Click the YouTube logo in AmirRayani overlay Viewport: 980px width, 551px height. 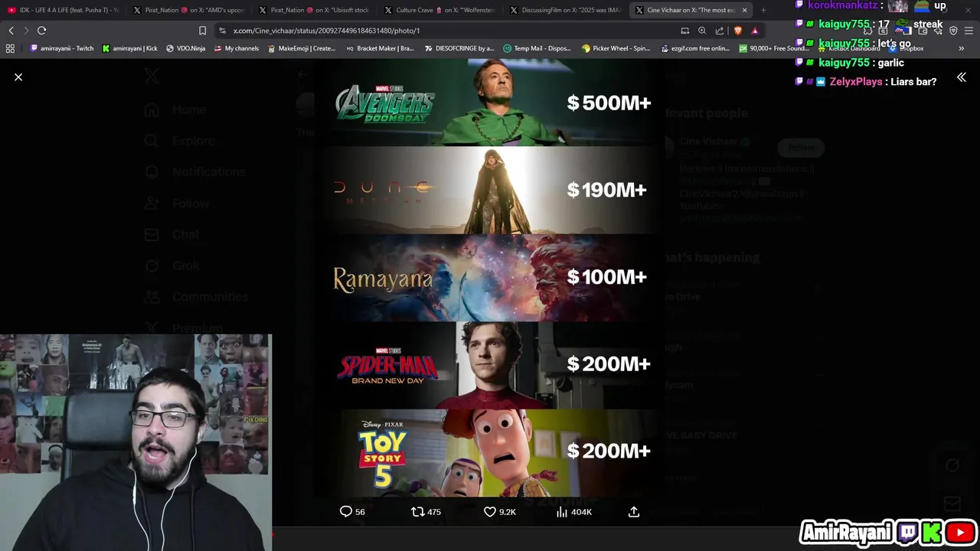click(959, 532)
